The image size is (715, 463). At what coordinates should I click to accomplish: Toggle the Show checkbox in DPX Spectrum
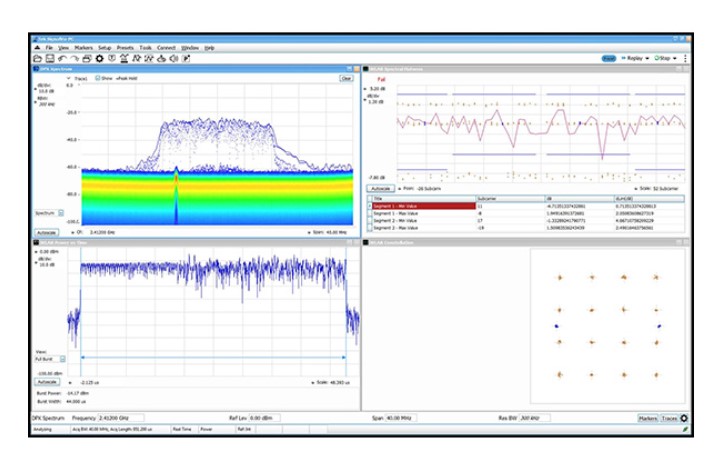point(98,77)
